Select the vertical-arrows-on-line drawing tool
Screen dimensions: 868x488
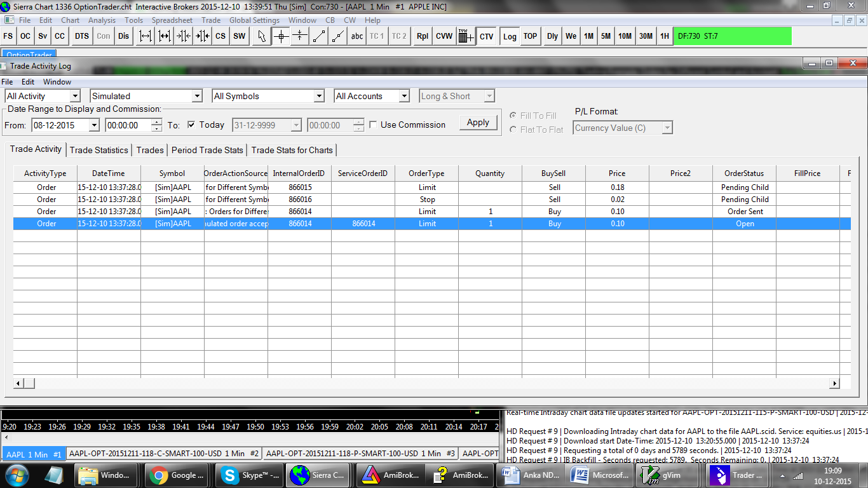pyautogui.click(x=300, y=36)
